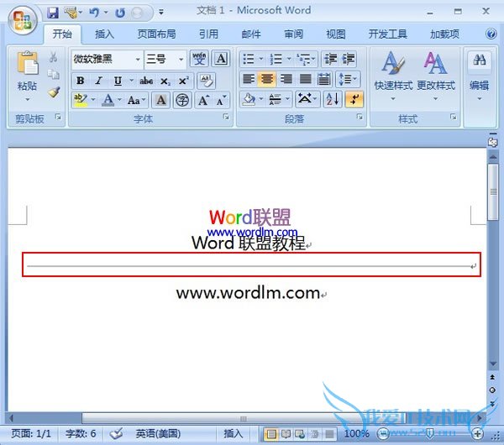Switch to the 审阅 tab
Image resolution: width=504 pixels, height=445 pixels.
click(x=293, y=34)
